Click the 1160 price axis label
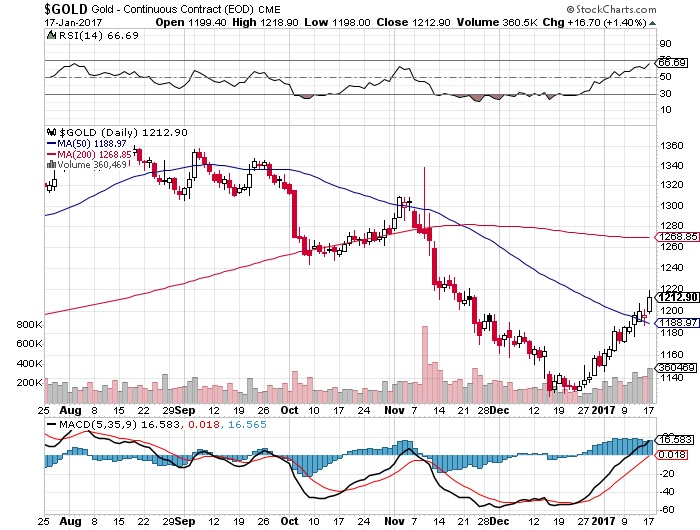 click(671, 355)
